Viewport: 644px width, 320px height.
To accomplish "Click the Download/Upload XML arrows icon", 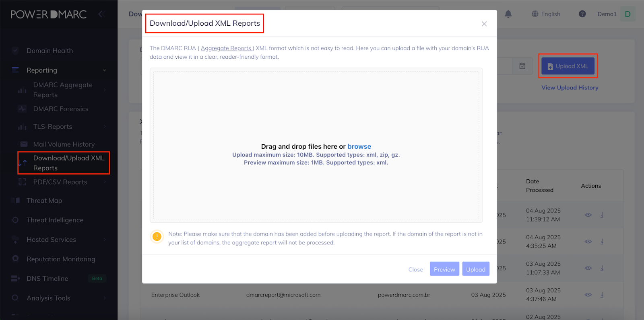I will [23, 163].
